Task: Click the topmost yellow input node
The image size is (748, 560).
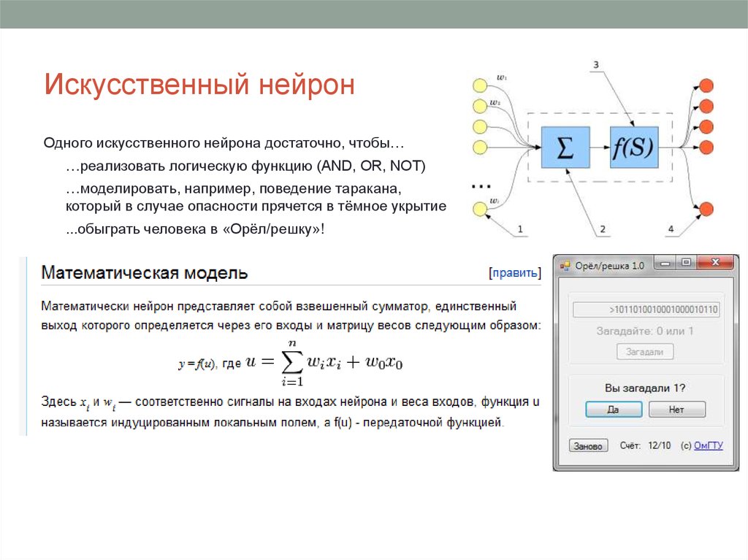Action: tap(479, 85)
